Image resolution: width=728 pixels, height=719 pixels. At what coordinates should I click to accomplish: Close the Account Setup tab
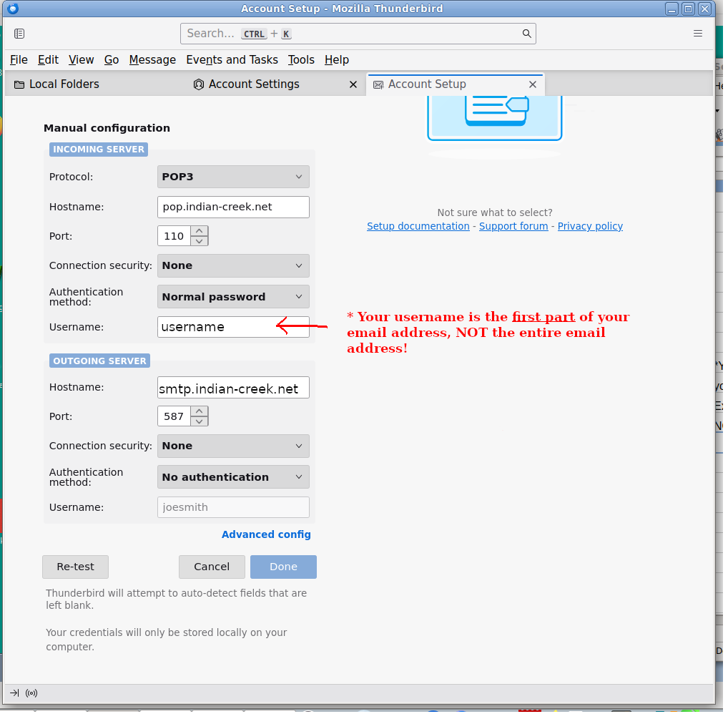tap(532, 84)
